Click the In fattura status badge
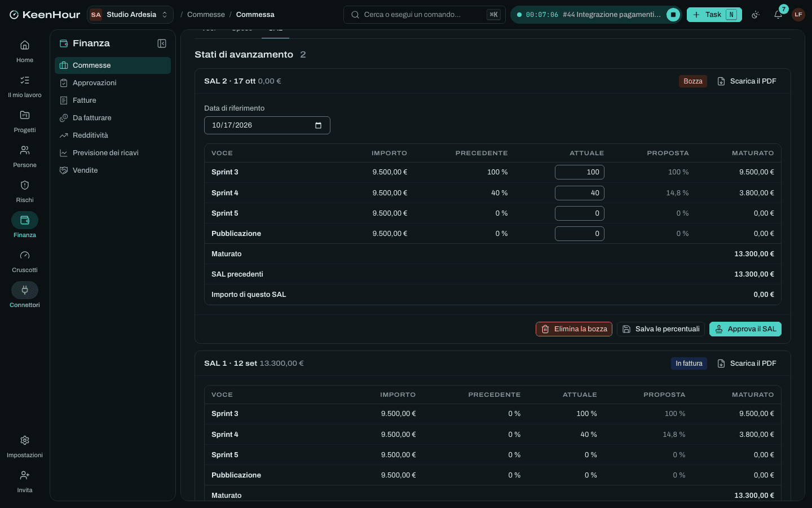Viewport: 812px width, 508px height. click(x=689, y=364)
